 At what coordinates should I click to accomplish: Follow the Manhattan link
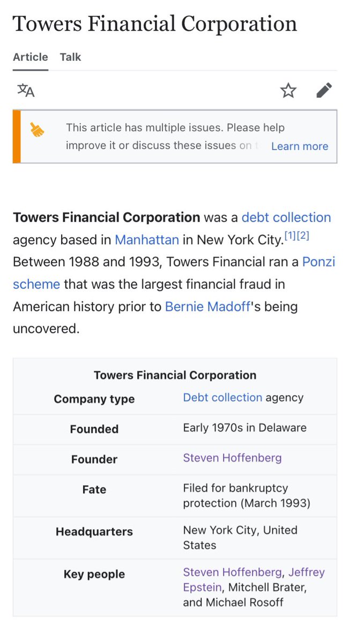coord(146,239)
